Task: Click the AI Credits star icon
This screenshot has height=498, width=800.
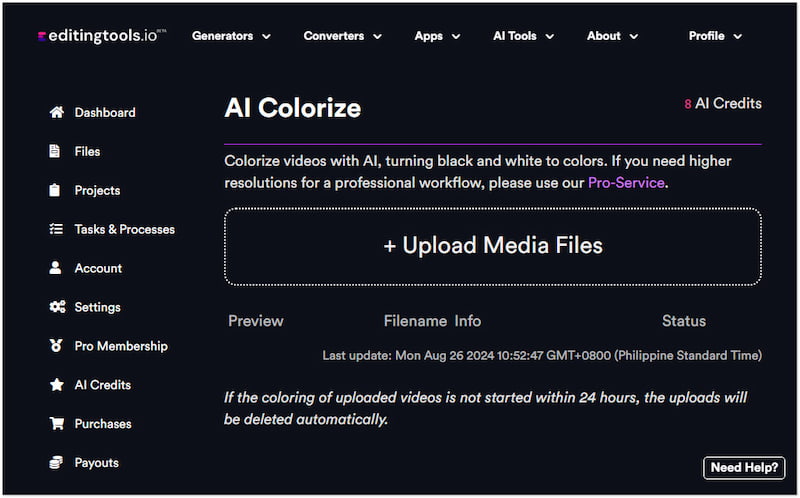Action: [56, 386]
